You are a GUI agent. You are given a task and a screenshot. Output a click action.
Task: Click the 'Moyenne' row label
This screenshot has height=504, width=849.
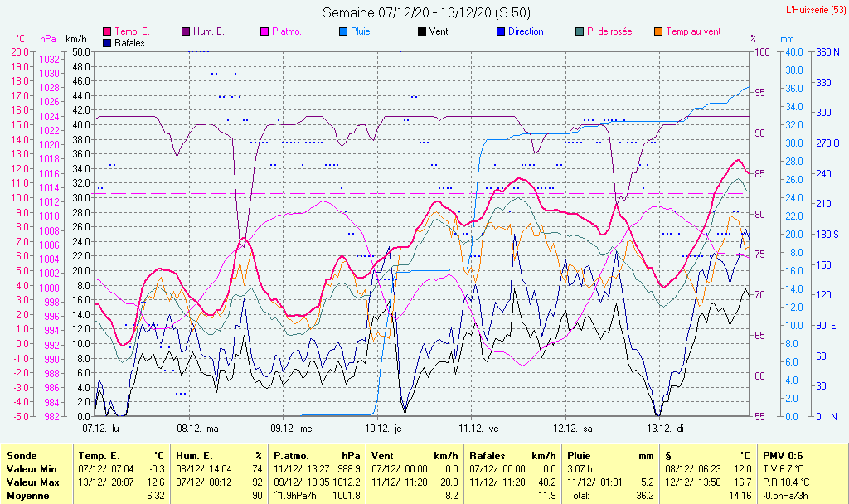27,496
